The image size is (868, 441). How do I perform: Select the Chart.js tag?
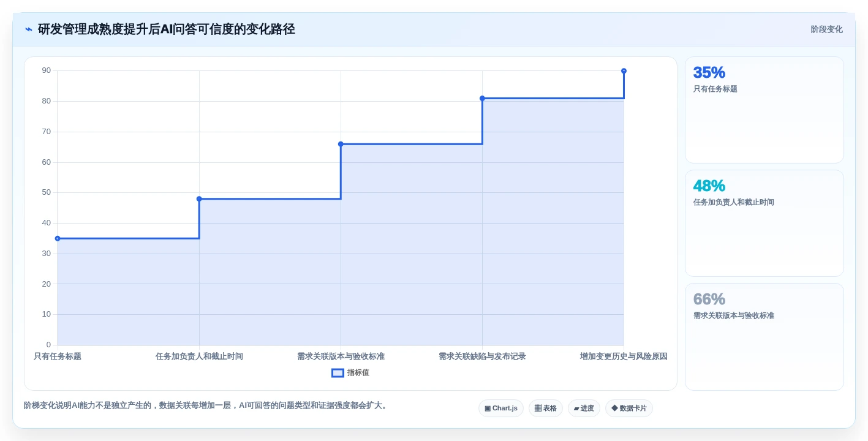(501, 408)
